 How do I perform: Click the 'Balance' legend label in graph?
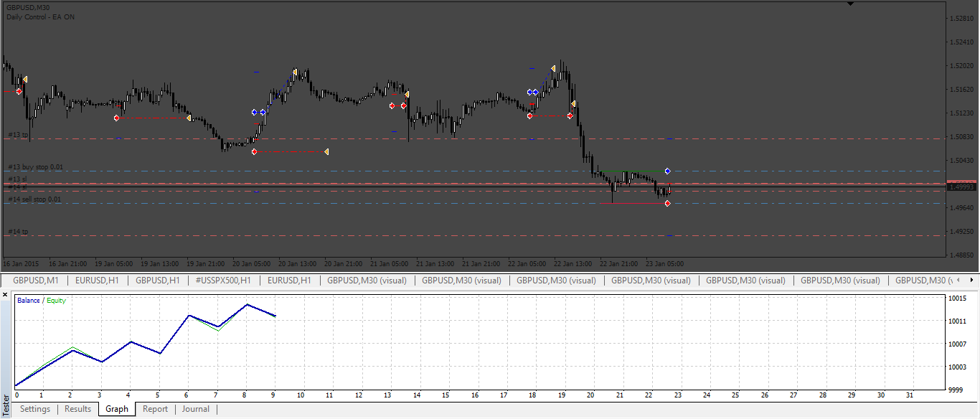click(29, 301)
